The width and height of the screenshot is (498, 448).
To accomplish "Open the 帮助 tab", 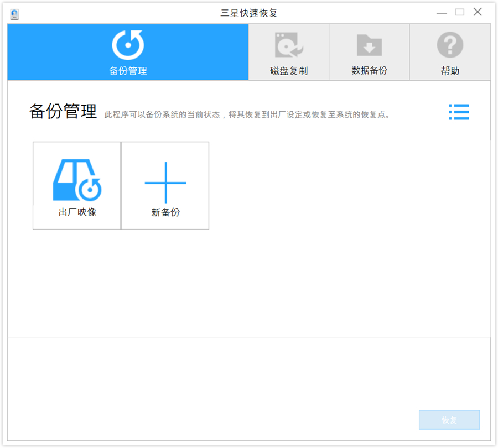I will click(x=450, y=52).
